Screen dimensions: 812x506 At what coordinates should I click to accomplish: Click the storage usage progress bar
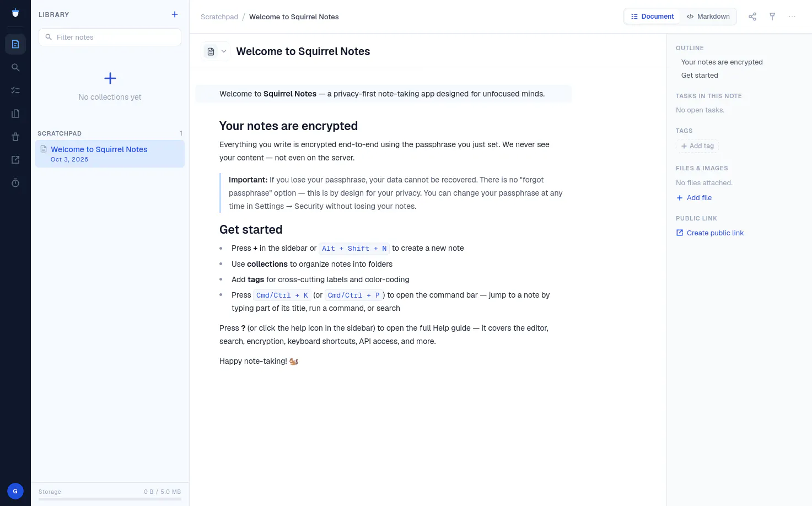coord(110,499)
